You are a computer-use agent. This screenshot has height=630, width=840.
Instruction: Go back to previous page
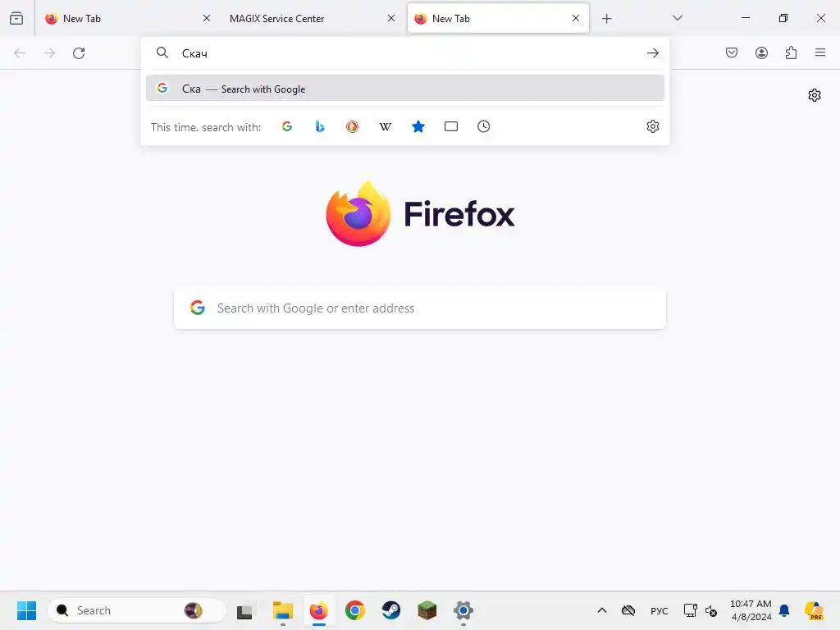(20, 53)
